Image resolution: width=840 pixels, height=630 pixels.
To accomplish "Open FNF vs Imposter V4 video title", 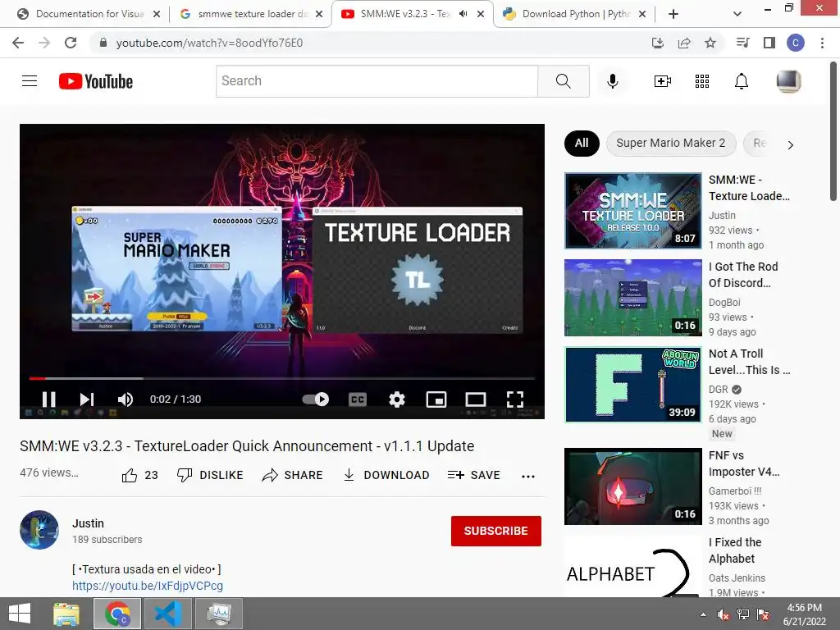I will (x=743, y=463).
